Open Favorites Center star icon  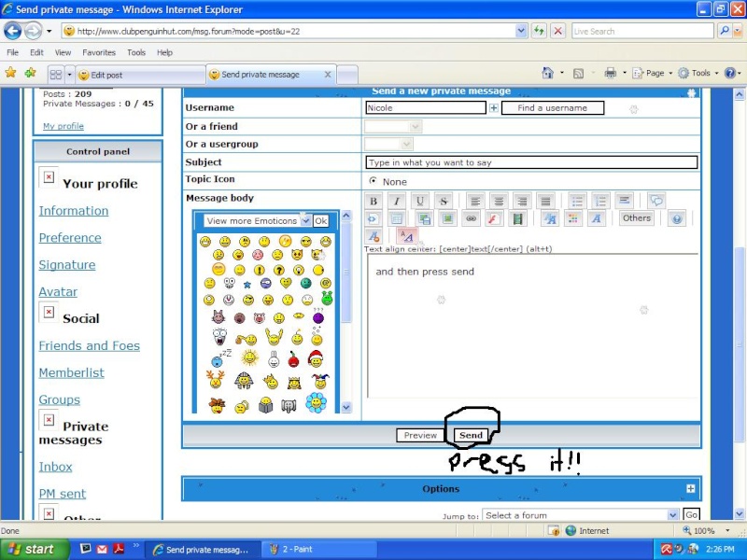point(10,73)
